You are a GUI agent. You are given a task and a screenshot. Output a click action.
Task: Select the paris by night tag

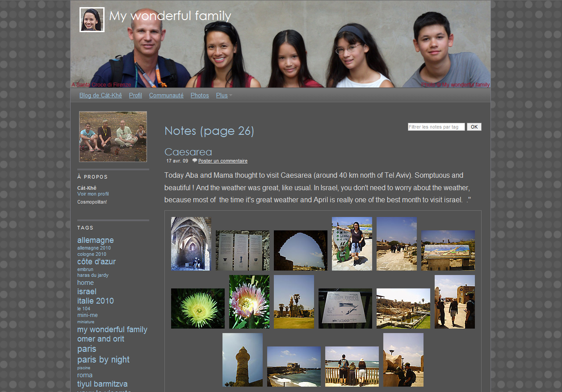coord(103,360)
